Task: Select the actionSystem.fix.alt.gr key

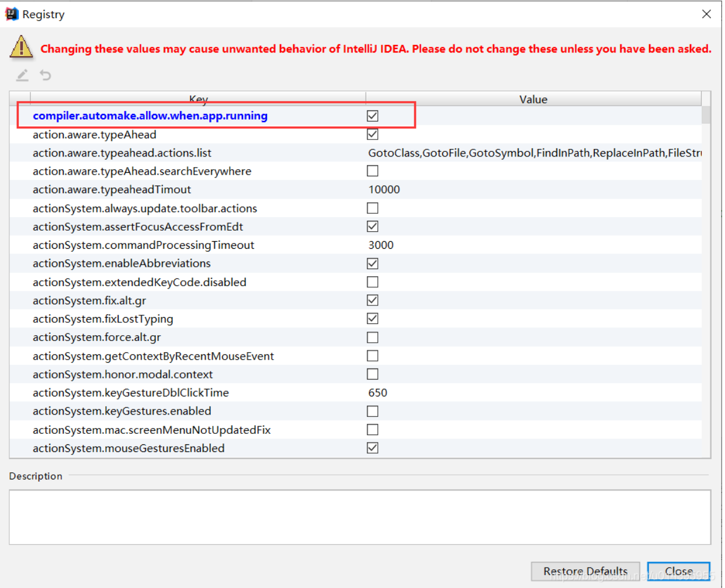Action: click(x=89, y=301)
